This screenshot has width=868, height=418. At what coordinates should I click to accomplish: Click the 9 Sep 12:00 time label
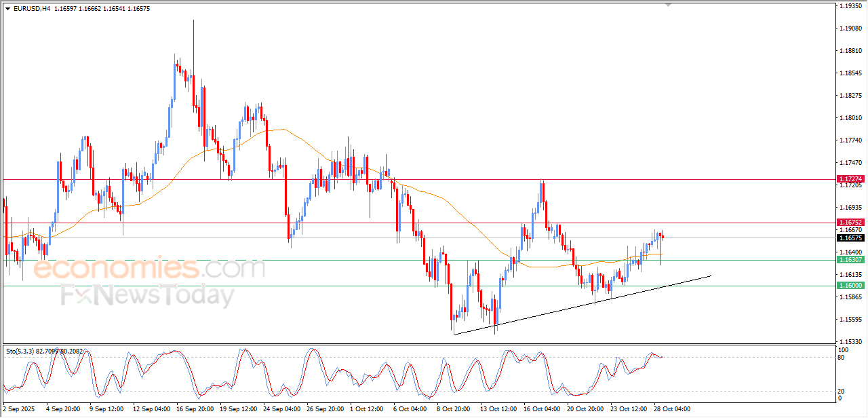106,409
